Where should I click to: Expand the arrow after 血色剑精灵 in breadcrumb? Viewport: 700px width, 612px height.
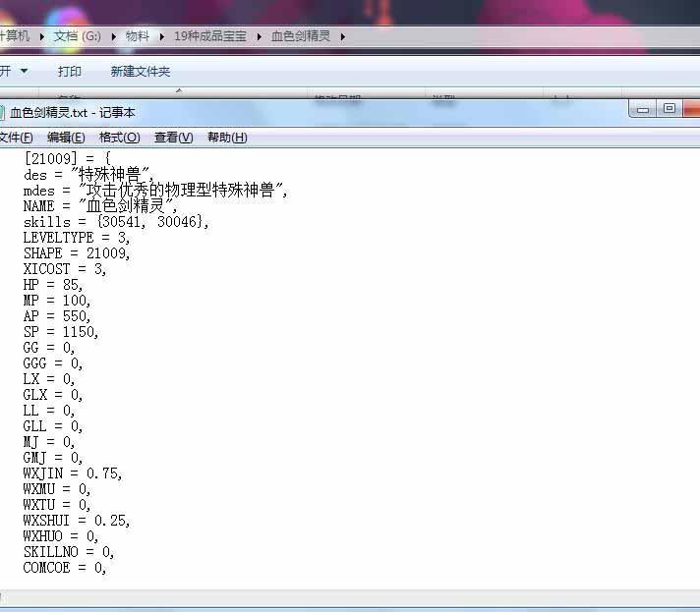tap(343, 35)
